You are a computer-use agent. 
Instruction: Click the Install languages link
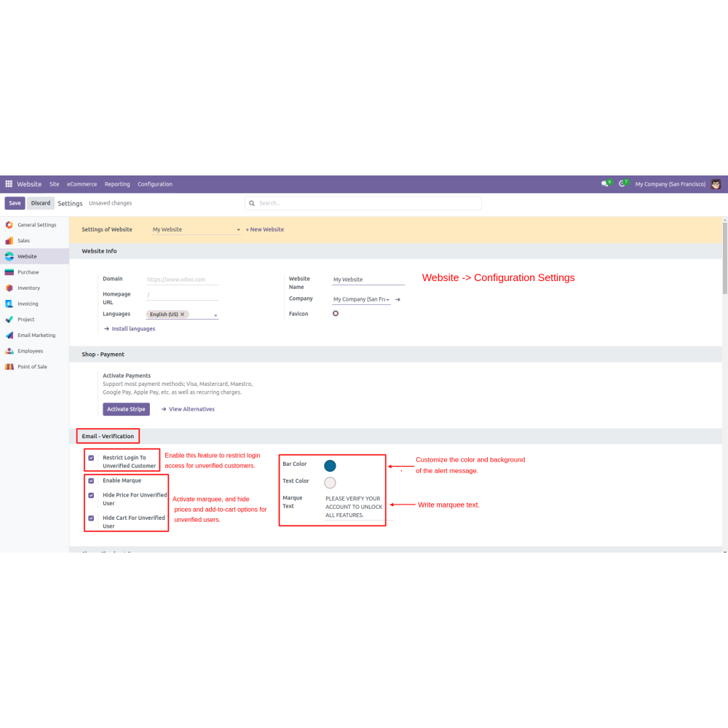point(132,329)
